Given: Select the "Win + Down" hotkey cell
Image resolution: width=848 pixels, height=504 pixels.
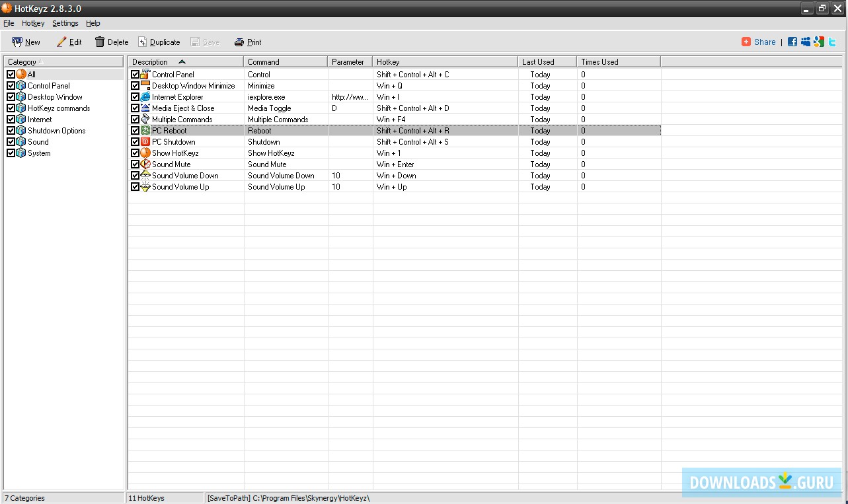Looking at the screenshot, I should 397,176.
